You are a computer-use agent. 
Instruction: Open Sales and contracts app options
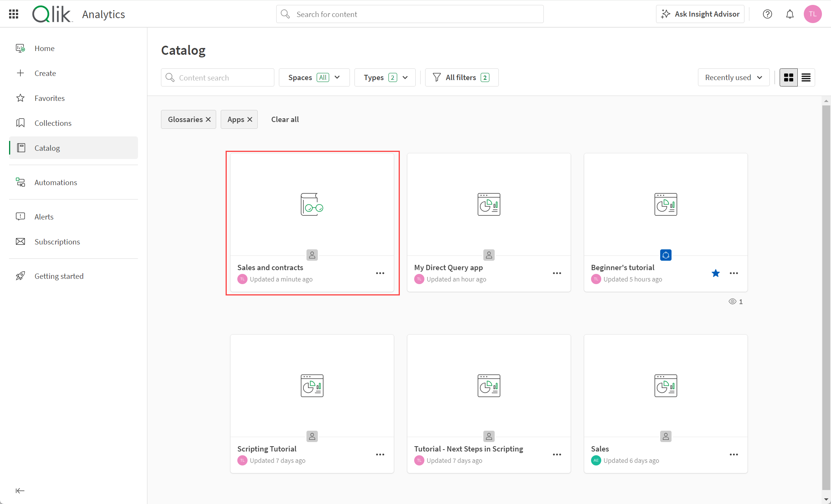click(380, 272)
